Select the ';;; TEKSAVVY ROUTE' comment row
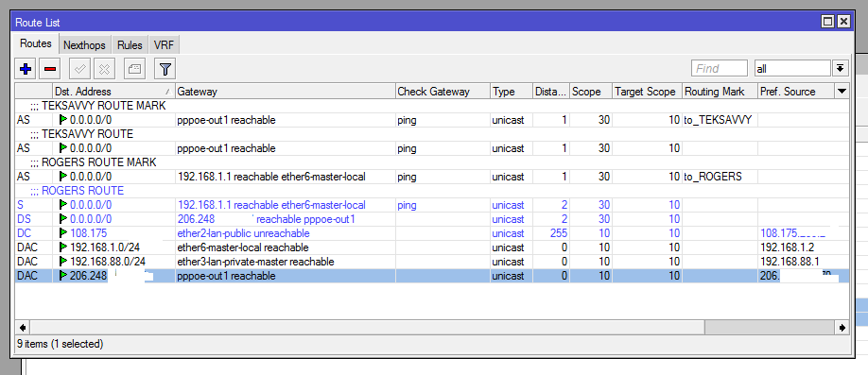Screen dimensions: 868x375 (432, 134)
